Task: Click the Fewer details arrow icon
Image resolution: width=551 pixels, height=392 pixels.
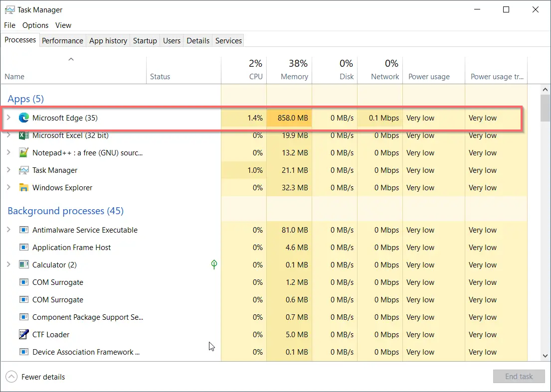Action: coord(11,377)
